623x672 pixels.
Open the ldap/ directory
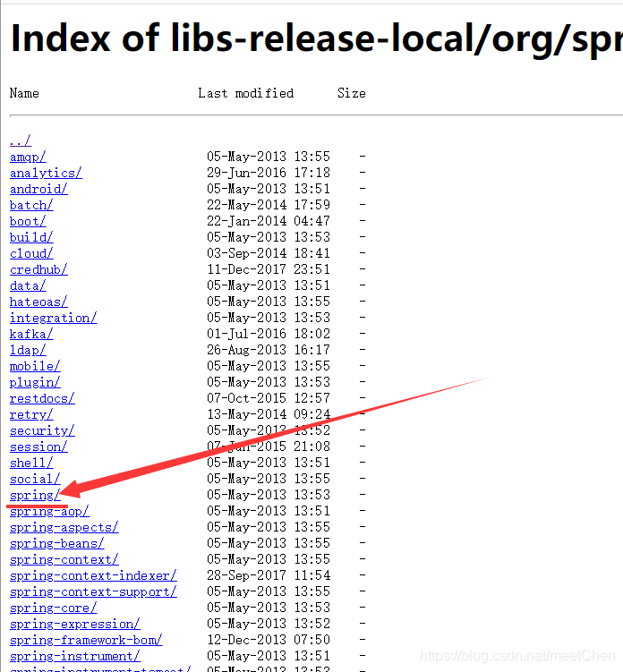28,350
